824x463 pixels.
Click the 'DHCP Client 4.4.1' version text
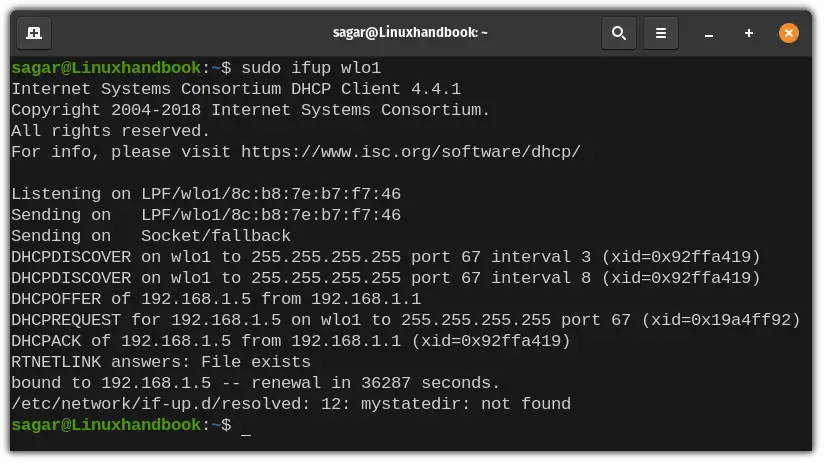point(376,89)
